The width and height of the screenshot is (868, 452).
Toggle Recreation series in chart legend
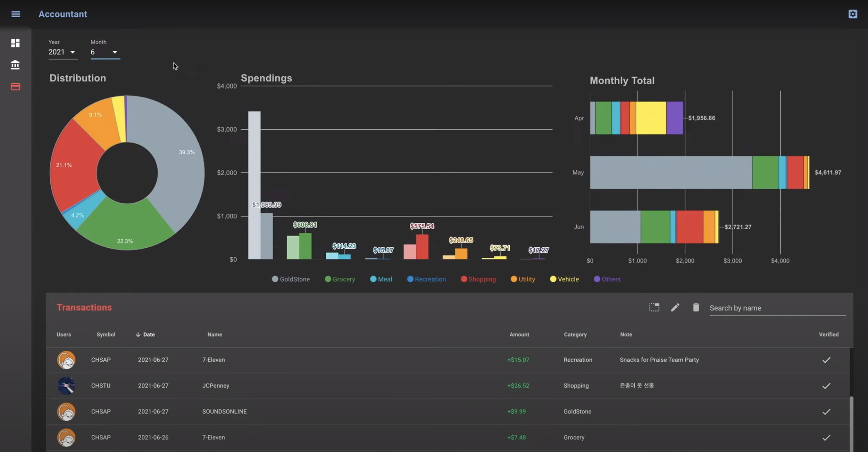pos(426,279)
